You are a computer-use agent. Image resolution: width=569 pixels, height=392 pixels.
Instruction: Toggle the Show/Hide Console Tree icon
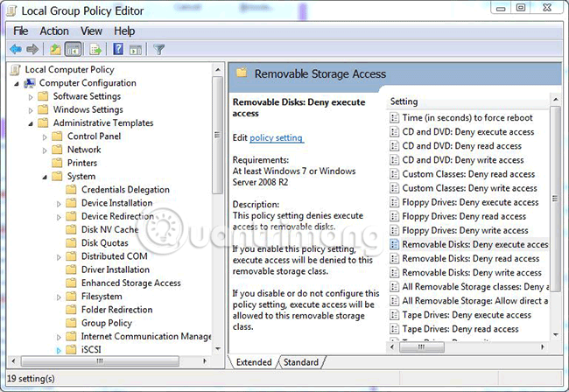point(73,49)
